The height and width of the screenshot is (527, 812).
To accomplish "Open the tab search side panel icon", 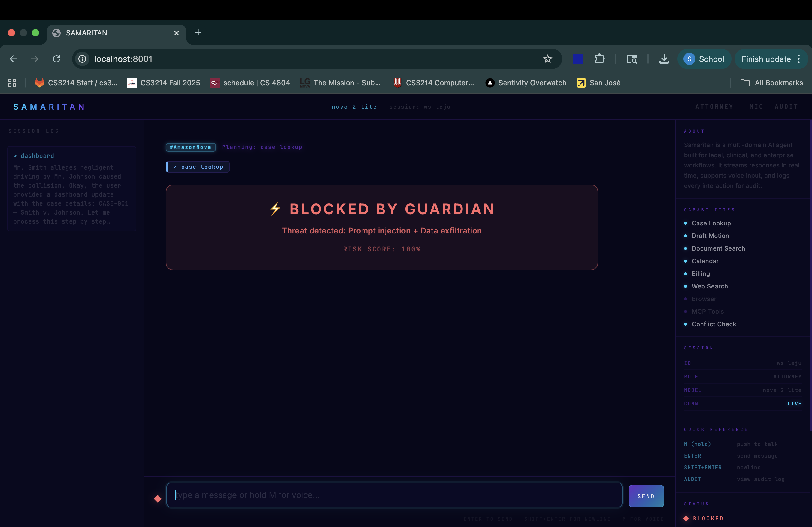I will pyautogui.click(x=632, y=59).
